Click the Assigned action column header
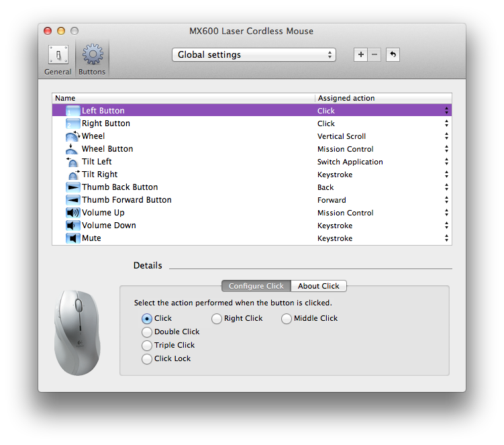 (383, 98)
